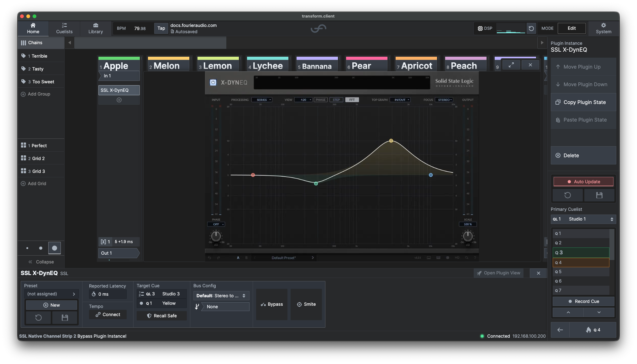This screenshot has width=637, height=364.
Task: Enable Recall Safe
Action: tap(162, 316)
